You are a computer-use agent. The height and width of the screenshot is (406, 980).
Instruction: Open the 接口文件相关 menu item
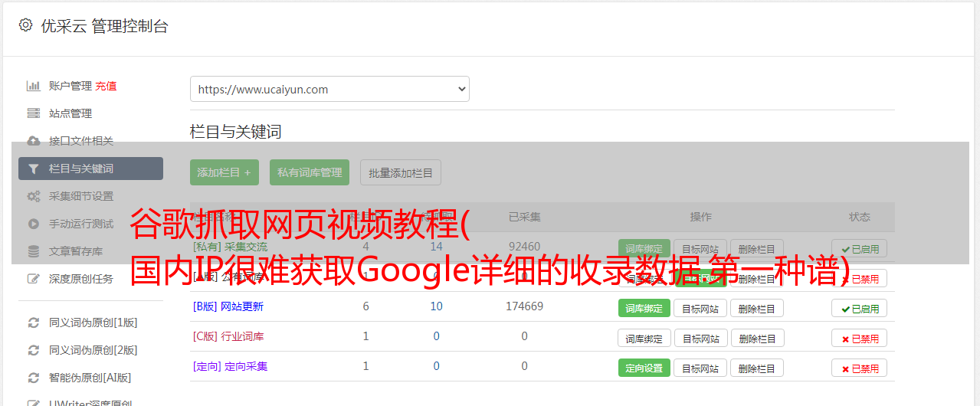(81, 141)
